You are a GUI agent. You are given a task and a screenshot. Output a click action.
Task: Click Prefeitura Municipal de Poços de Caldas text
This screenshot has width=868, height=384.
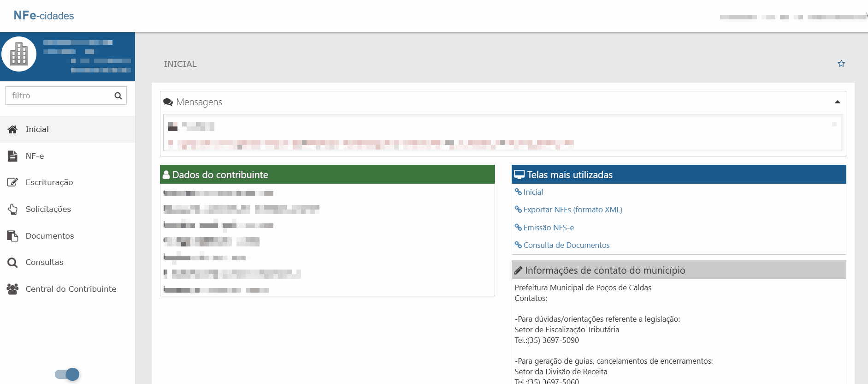583,288
